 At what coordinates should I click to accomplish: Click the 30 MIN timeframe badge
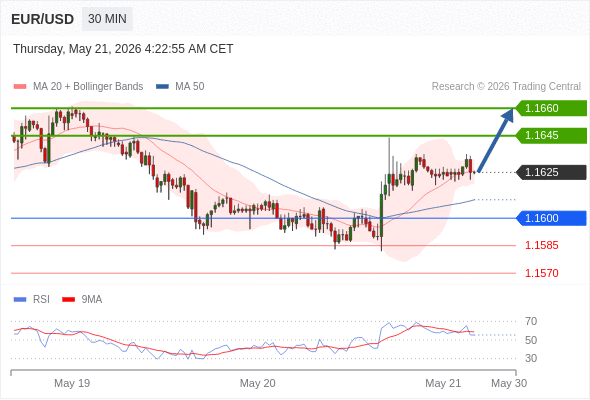(107, 19)
